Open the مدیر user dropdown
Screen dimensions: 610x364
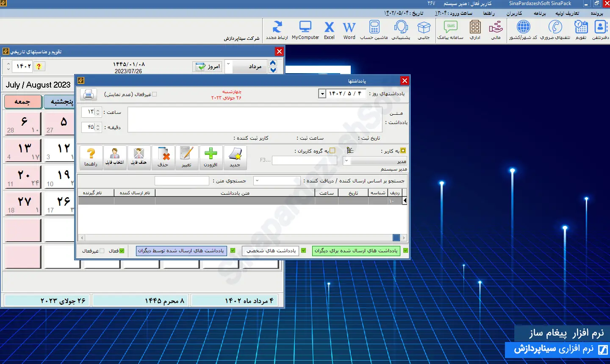tap(347, 161)
